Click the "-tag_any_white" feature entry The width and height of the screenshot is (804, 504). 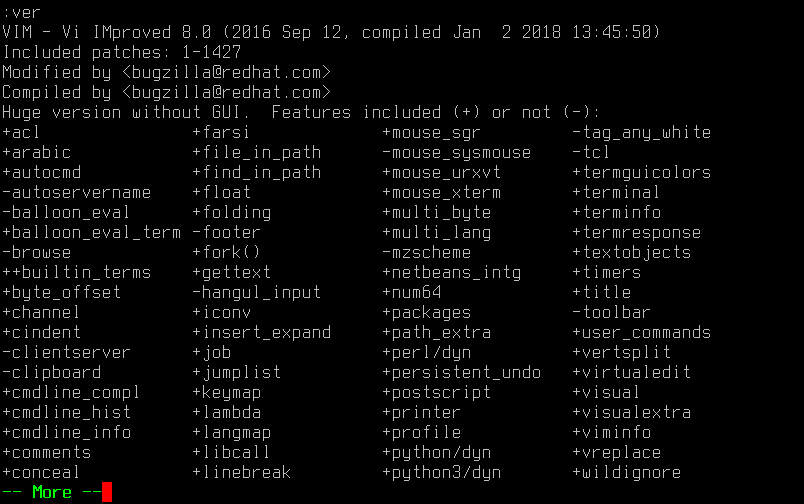(x=641, y=132)
